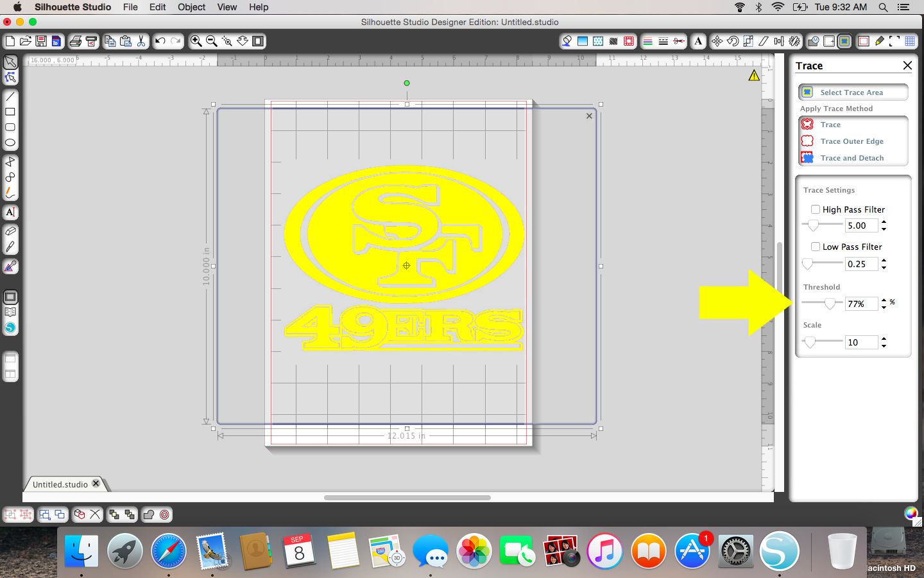The image size is (924, 578).
Task: Click the Scale value field showing 10
Action: (861, 342)
